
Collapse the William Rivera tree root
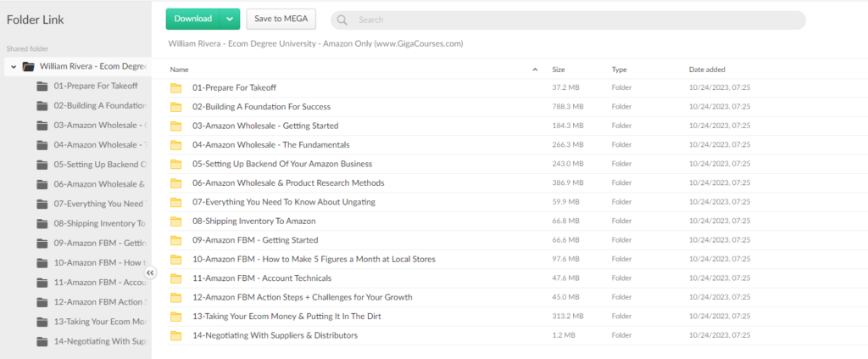point(14,66)
